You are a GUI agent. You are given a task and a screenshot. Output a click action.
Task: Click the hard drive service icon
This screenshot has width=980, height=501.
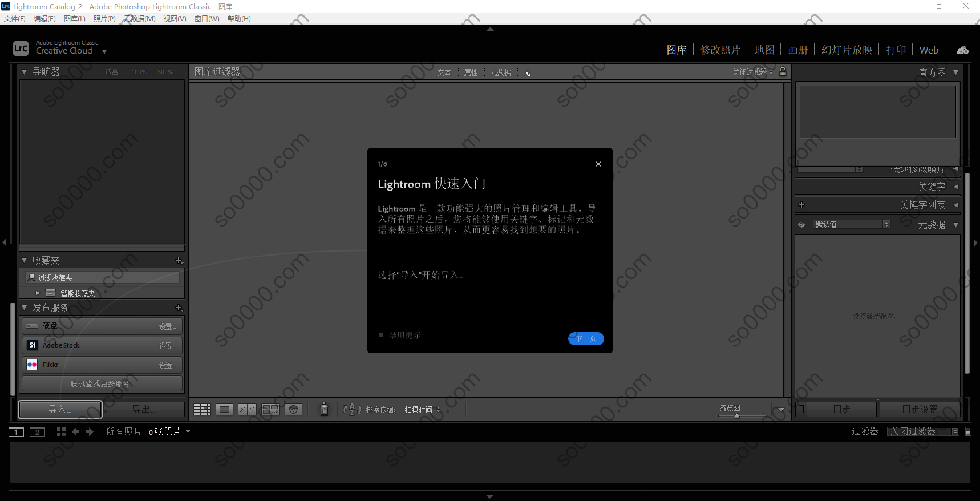[x=33, y=326]
